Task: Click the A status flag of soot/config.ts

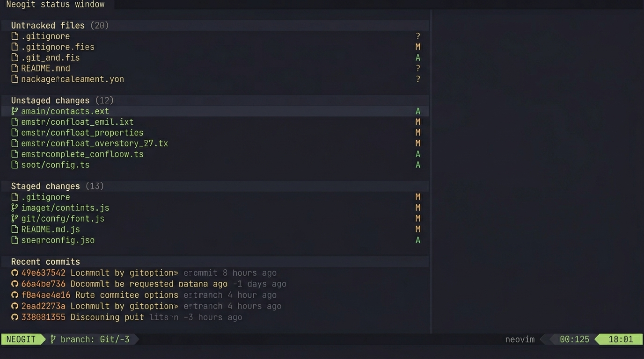Action: (418, 165)
